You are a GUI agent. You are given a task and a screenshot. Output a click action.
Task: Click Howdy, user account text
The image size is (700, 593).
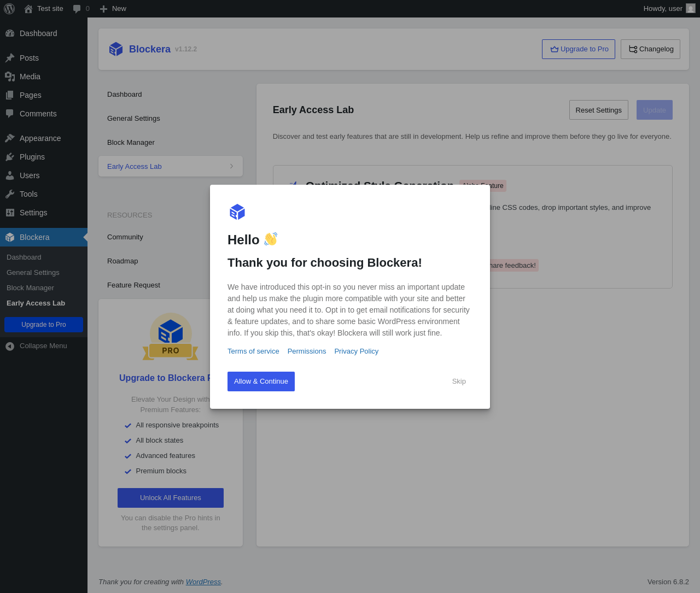[x=663, y=9]
